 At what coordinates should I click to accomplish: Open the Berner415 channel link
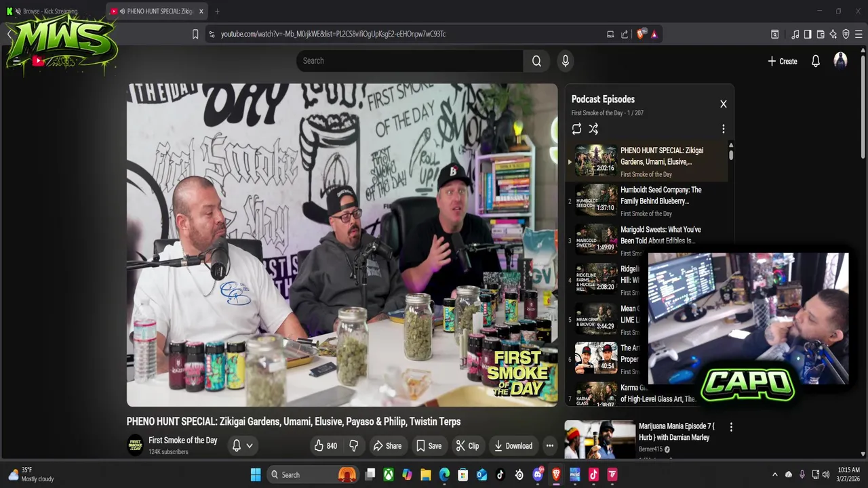pyautogui.click(x=650, y=449)
